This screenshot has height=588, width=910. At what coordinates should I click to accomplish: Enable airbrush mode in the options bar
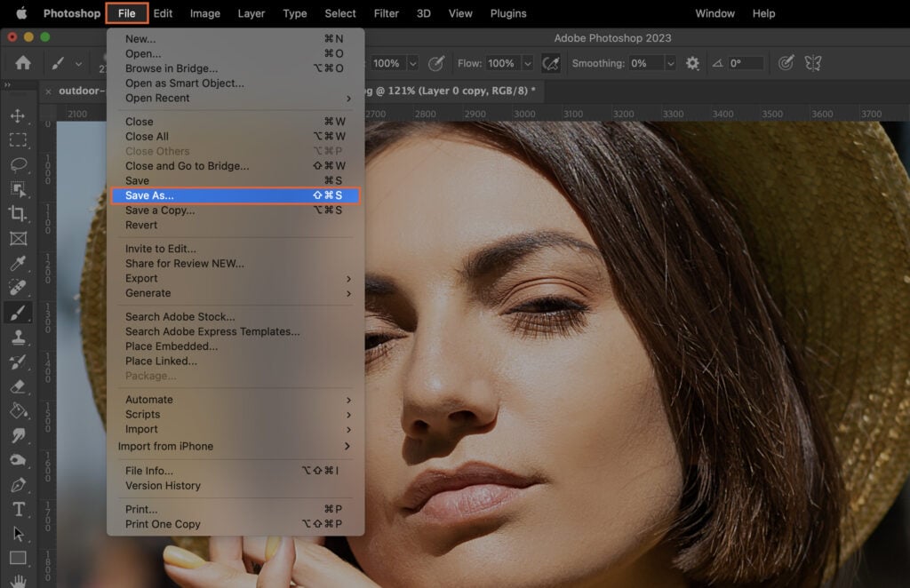click(x=551, y=63)
